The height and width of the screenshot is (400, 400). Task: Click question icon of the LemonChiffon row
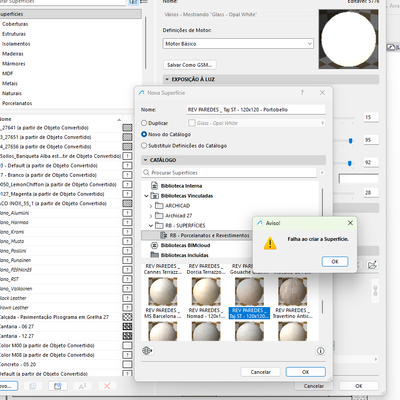(127, 184)
